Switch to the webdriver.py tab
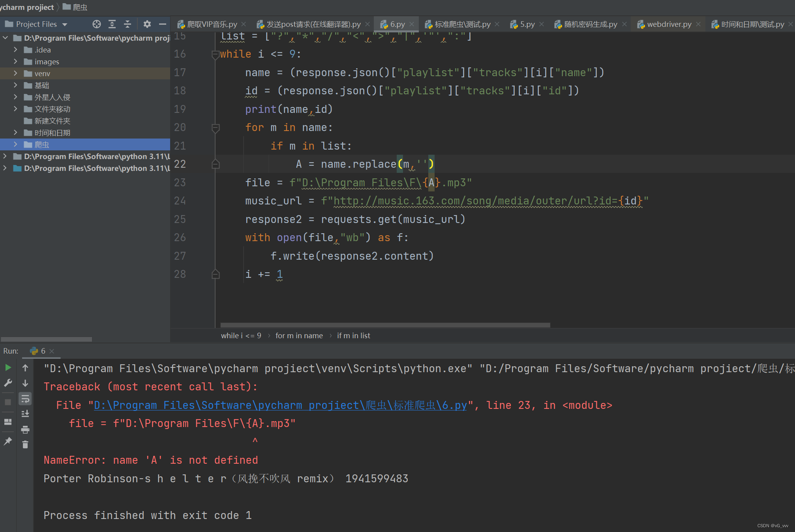Viewport: 795px width, 532px height. (x=669, y=24)
